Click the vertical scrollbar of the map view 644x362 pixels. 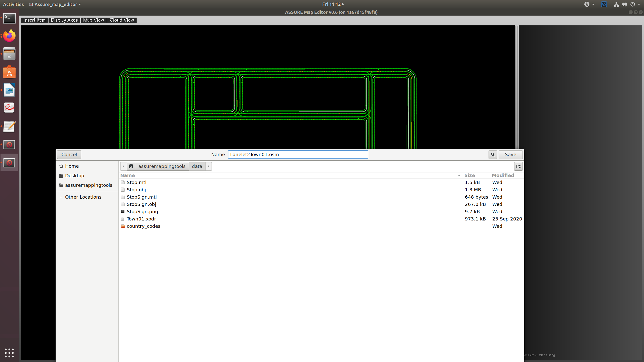coord(517,88)
